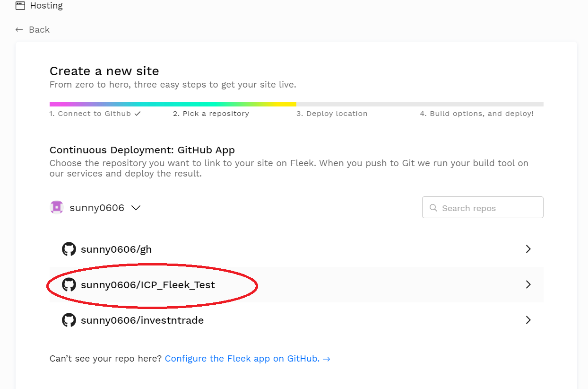Open Configure the Fleek app on GitHub link
The width and height of the screenshot is (588, 389).
coord(247,358)
